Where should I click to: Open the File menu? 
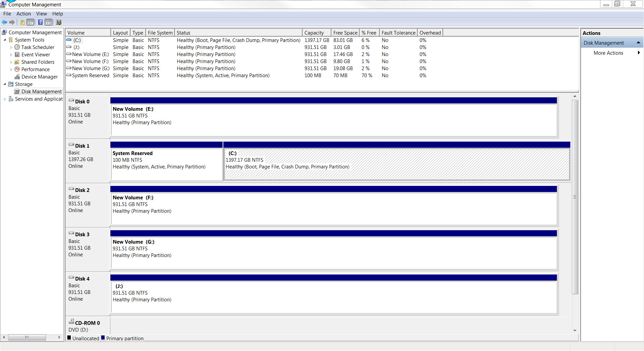pos(7,14)
